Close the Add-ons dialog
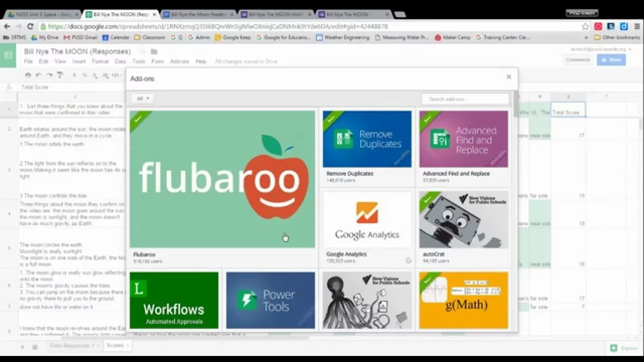Image resolution: width=644 pixels, height=362 pixels. [509, 77]
